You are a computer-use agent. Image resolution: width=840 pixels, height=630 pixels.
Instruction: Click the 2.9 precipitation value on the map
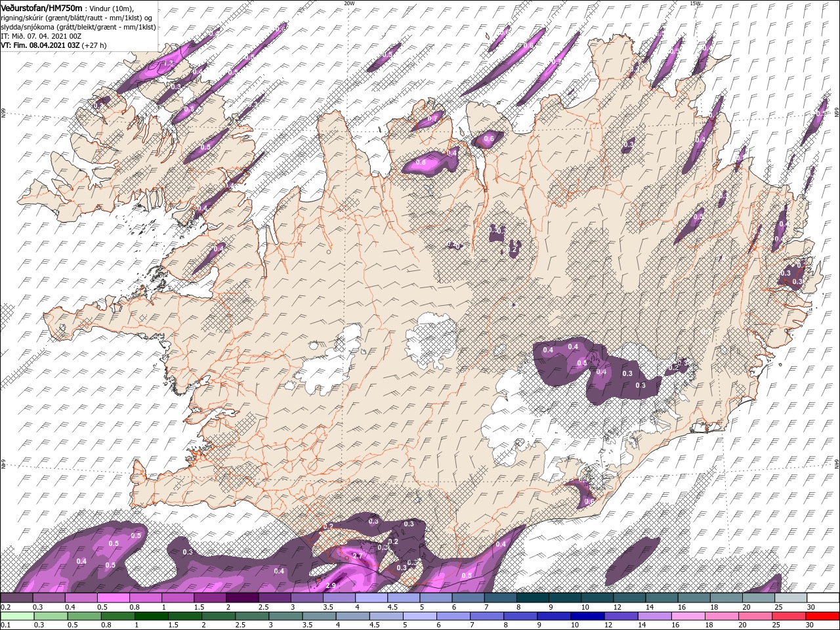click(331, 585)
